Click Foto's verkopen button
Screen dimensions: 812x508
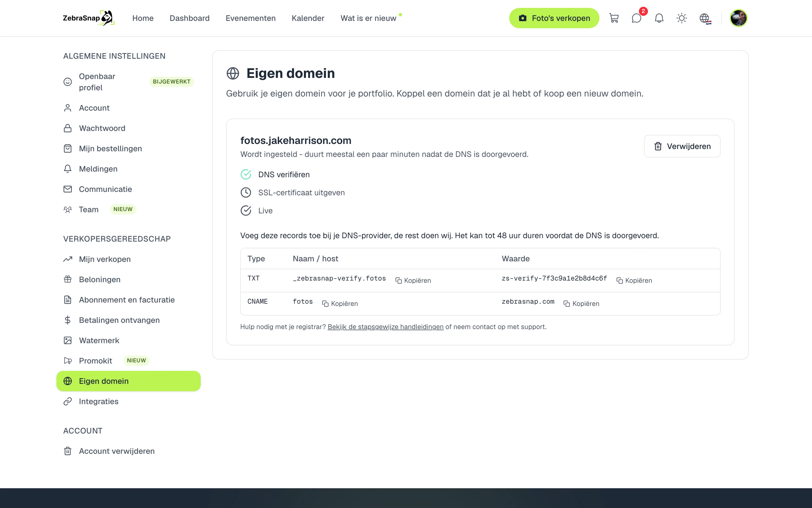(x=554, y=18)
